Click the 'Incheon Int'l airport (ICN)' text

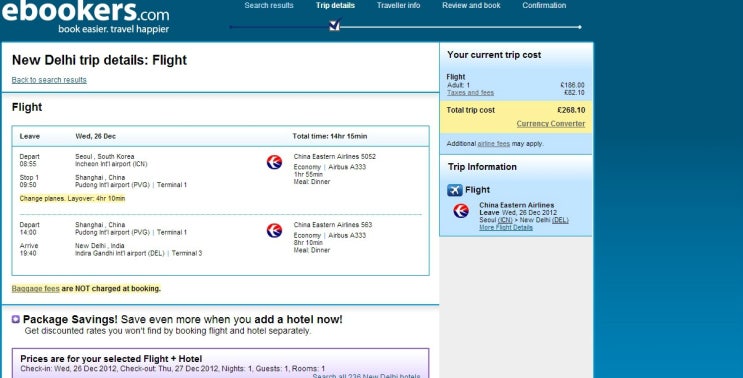pos(111,164)
